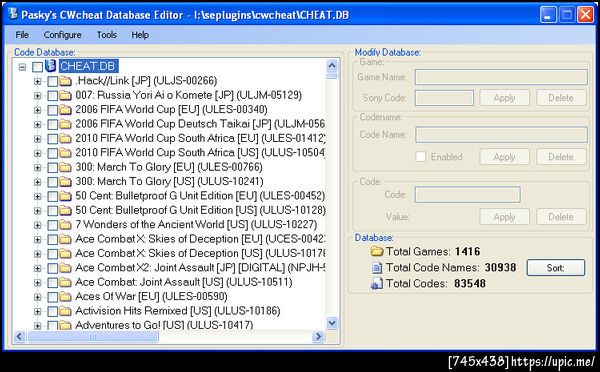Click the tree's scroll right arrow
Viewport: 600px width, 372px height.
click(x=318, y=336)
